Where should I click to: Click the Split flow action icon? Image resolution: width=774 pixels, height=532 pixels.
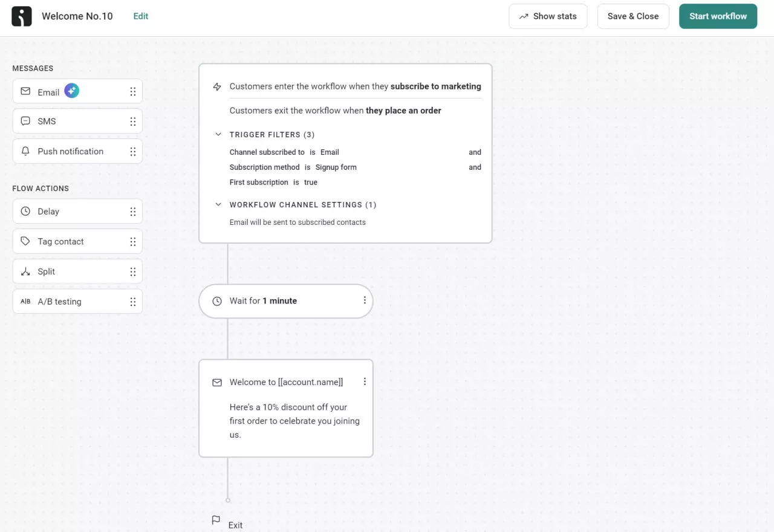[25, 271]
